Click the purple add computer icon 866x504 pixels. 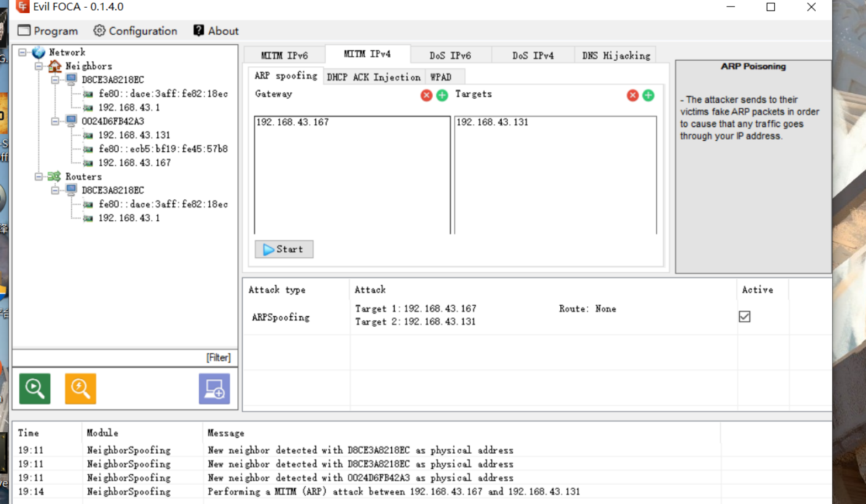214,389
